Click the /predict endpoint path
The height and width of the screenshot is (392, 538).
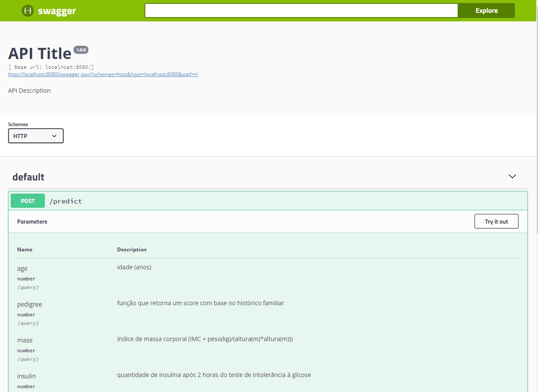66,201
